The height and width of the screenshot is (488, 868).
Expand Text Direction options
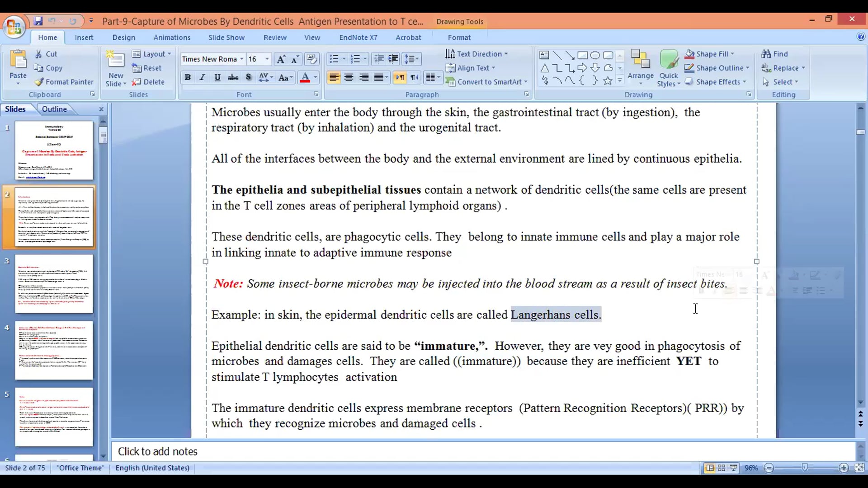(x=476, y=54)
